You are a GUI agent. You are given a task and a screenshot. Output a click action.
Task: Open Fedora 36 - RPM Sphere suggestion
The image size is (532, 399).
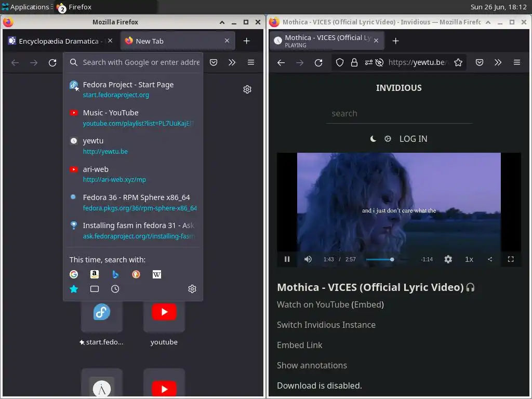(x=133, y=202)
